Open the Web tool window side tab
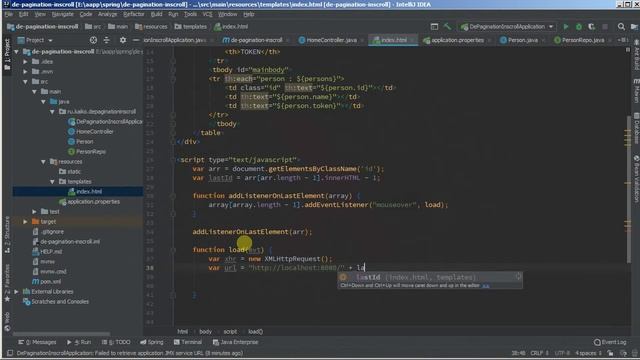 point(7,322)
